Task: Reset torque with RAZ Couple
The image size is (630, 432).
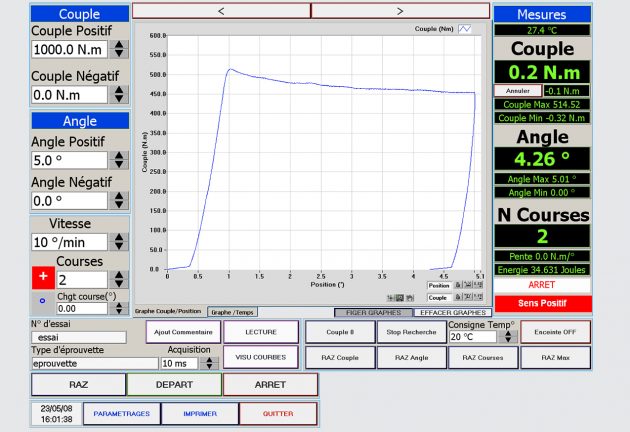Action: pos(340,357)
